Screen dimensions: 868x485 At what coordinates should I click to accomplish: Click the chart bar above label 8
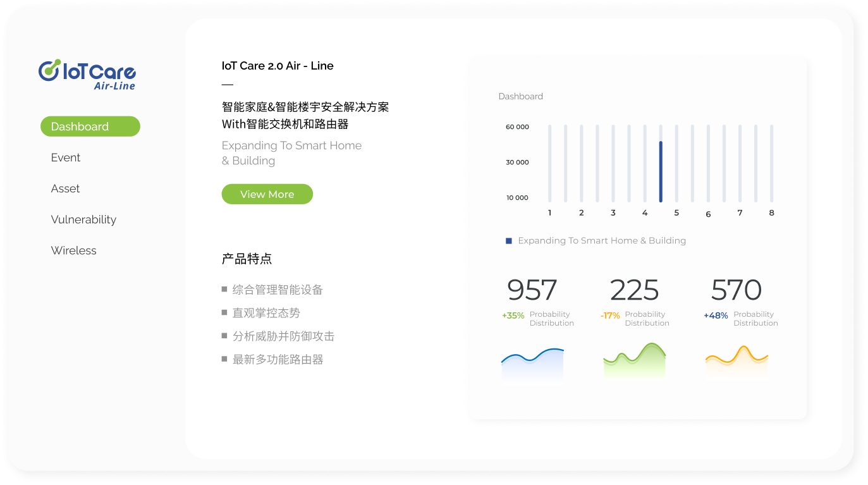[x=771, y=163]
